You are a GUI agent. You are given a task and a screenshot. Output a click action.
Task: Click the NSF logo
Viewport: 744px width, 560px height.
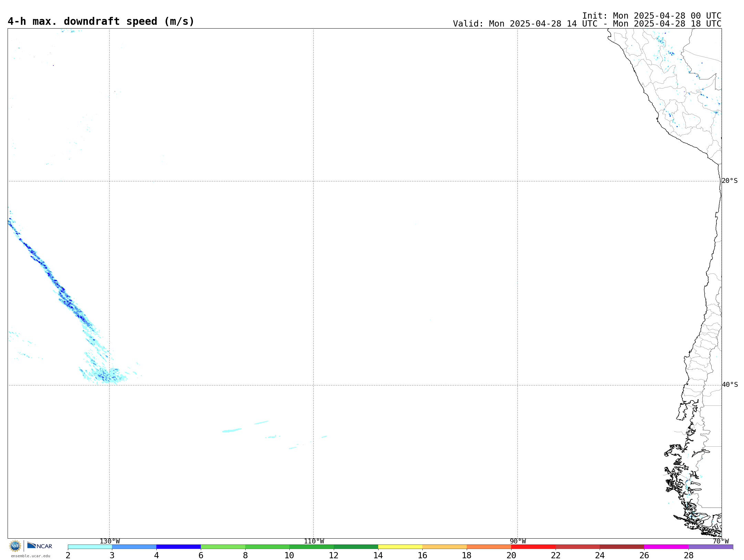[x=15, y=546]
